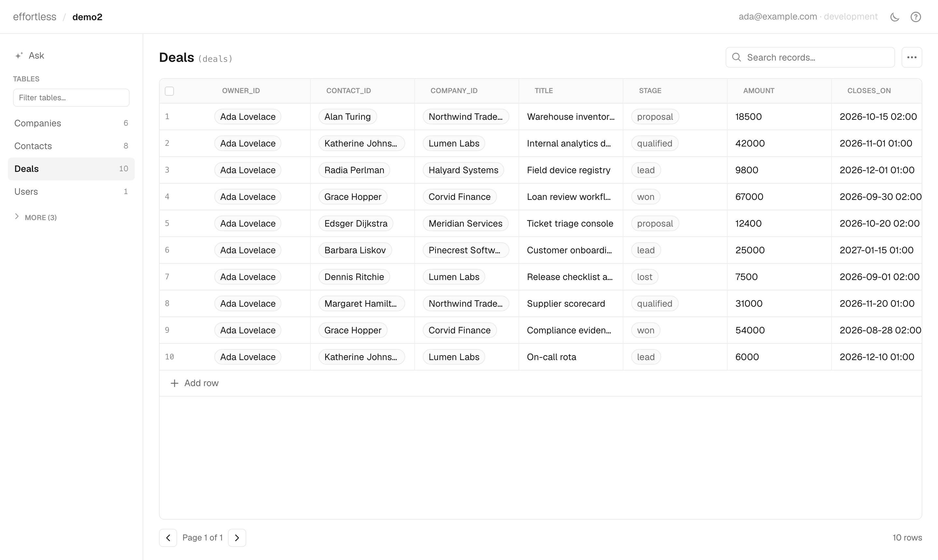
Task: Select the Deals table in sidebar
Action: pyautogui.click(x=71, y=169)
